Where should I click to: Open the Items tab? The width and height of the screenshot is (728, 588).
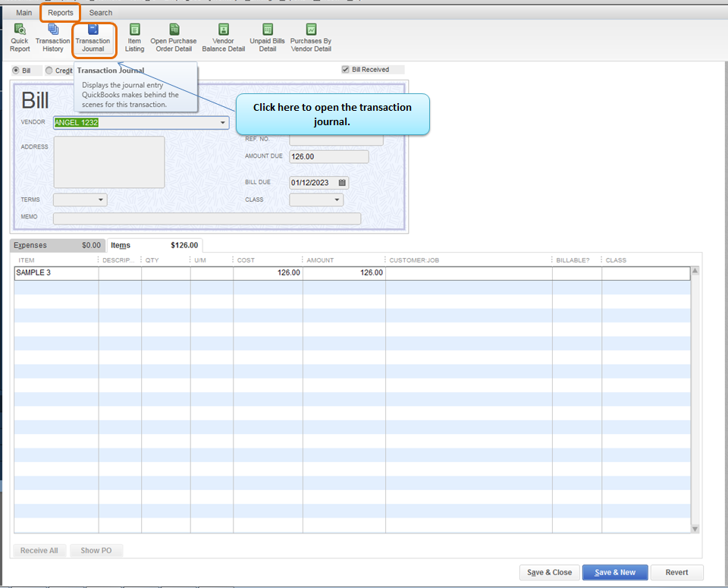(x=154, y=245)
